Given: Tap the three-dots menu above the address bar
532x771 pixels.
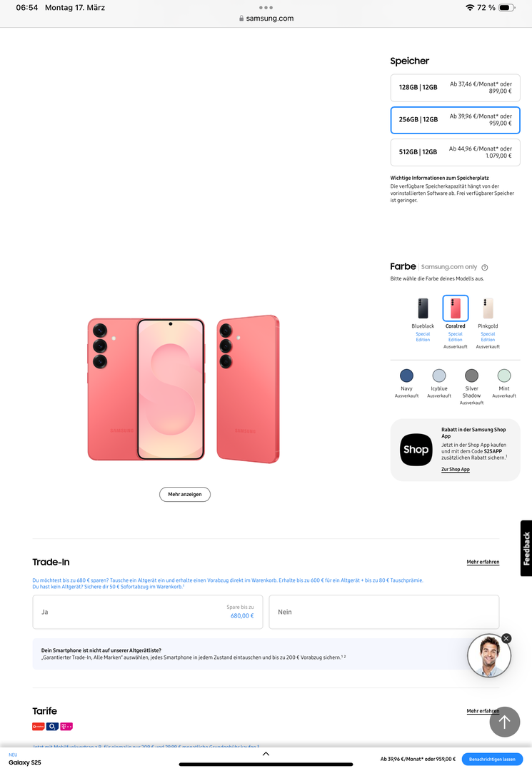Looking at the screenshot, I should tap(266, 8).
